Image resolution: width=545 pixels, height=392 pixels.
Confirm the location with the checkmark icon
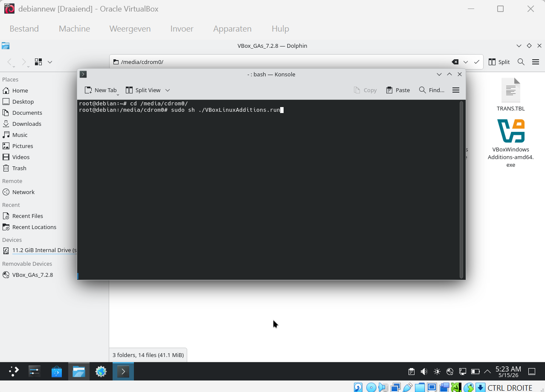tap(477, 62)
